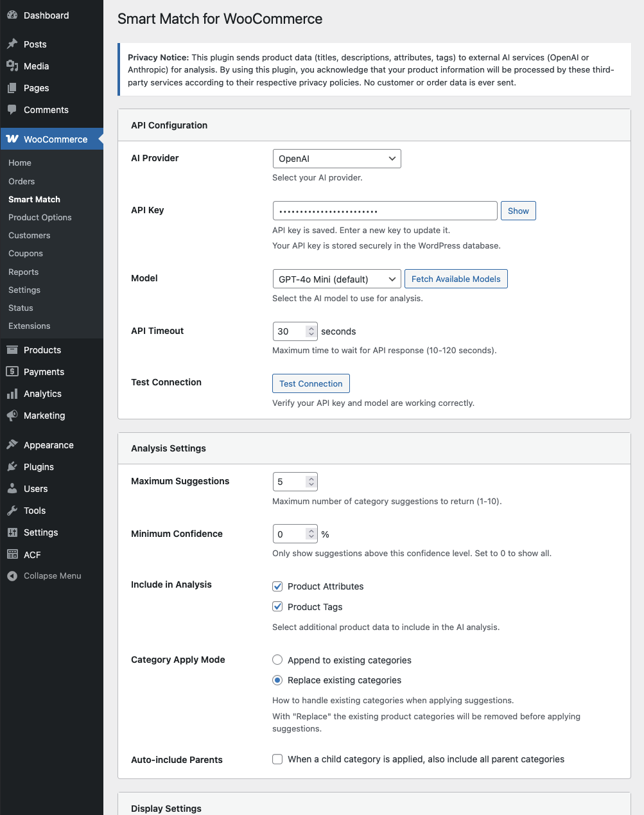The image size is (644, 815).
Task: Open the Plugins sidebar icon
Action: [x=12, y=466]
